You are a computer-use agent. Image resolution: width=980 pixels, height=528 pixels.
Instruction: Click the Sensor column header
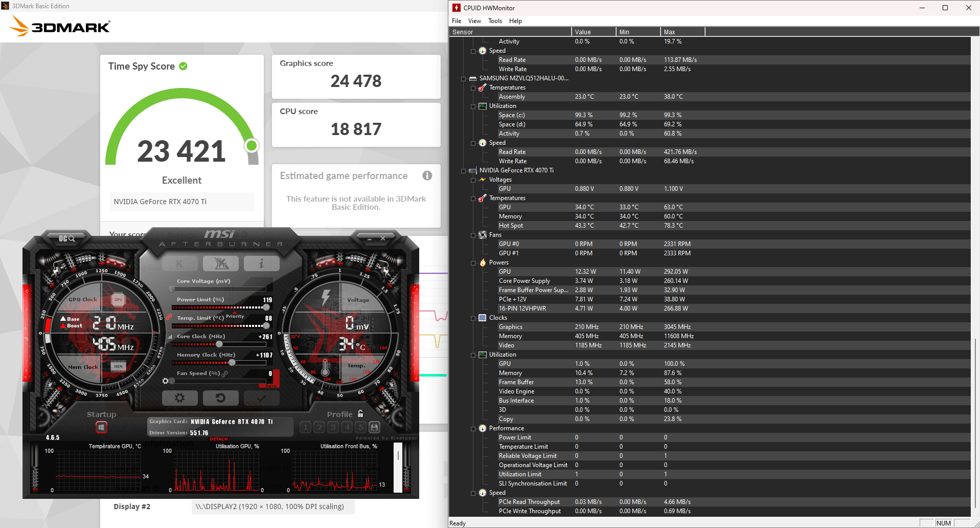pyautogui.click(x=510, y=32)
